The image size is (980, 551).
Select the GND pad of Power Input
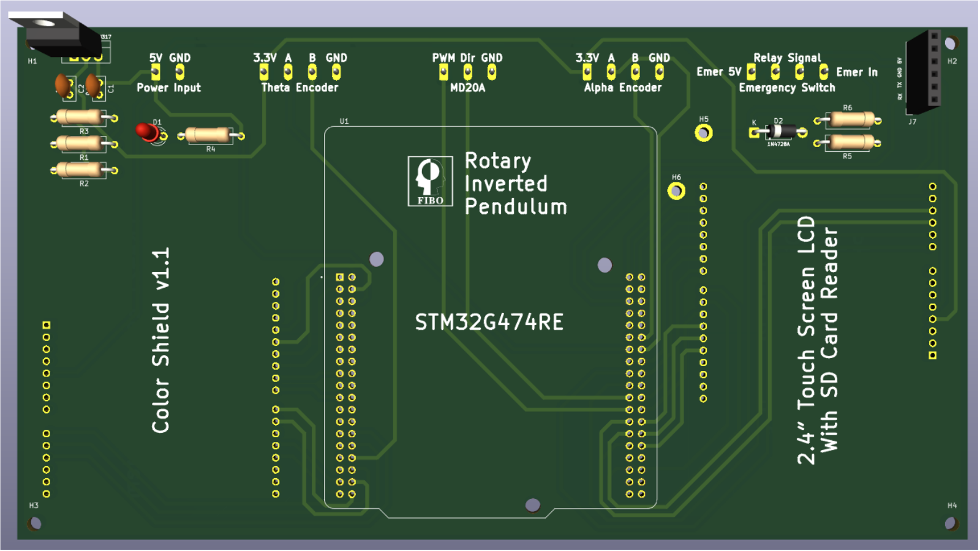click(179, 72)
